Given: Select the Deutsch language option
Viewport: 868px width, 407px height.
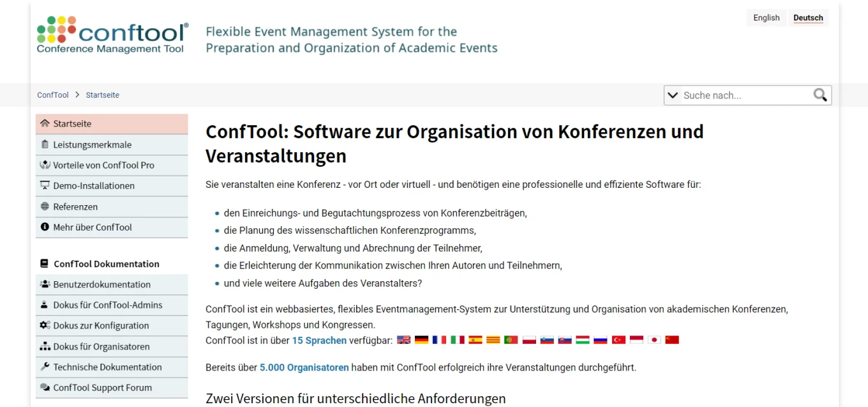Looking at the screenshot, I should 808,18.
